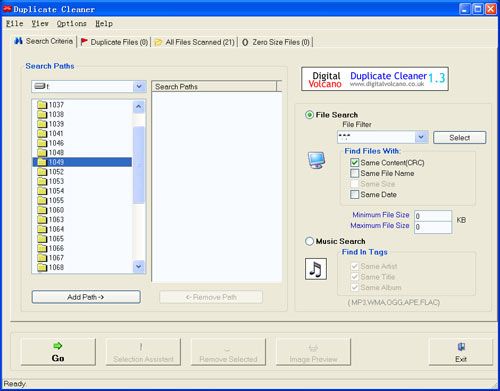Click the folder icon for 1054
This screenshot has width=500, height=391.
coord(42,191)
